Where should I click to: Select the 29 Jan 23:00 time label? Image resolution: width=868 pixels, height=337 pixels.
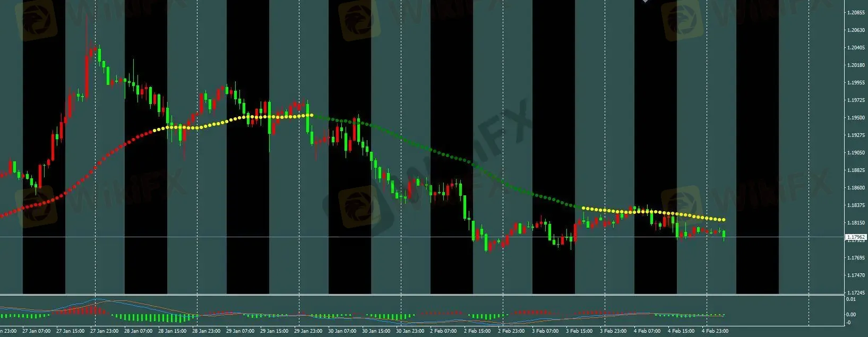[x=308, y=331]
